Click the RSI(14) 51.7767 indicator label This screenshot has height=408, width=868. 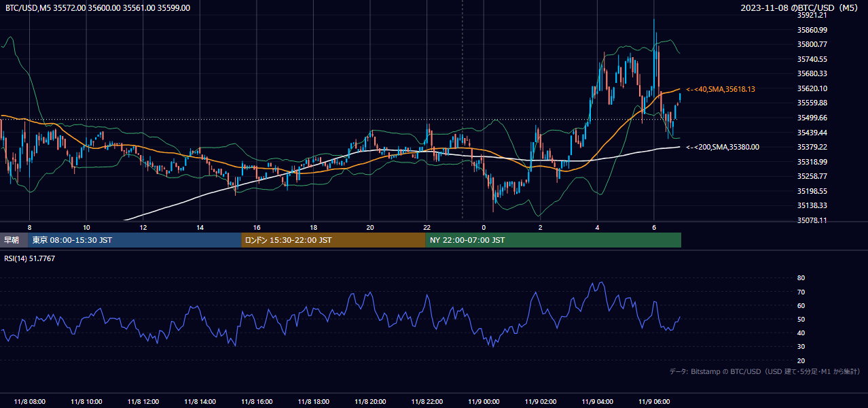click(30, 258)
